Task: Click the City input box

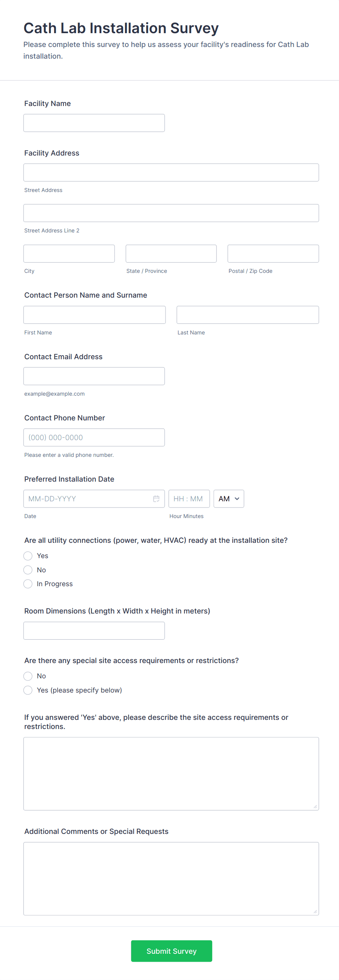Action: 69,253
